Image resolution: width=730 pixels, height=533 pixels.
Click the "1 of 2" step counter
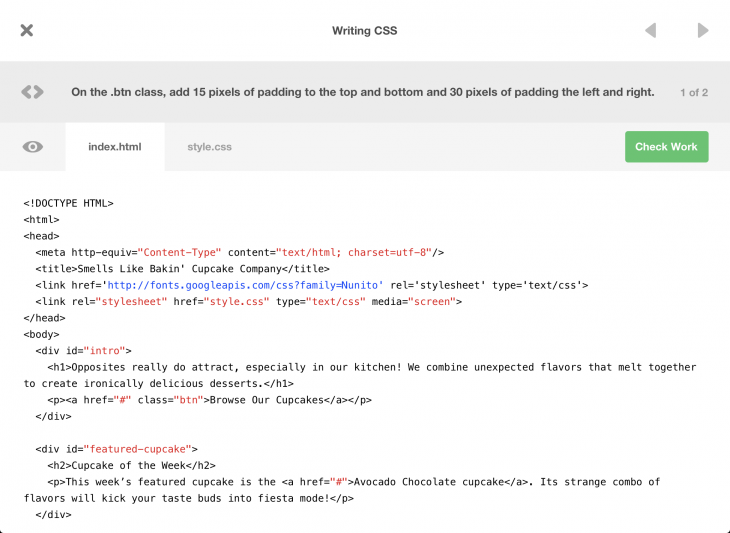coord(693,93)
